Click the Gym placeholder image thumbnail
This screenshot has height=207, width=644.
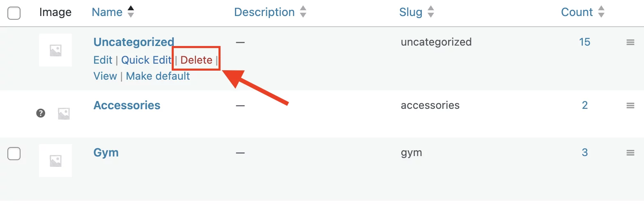click(55, 160)
